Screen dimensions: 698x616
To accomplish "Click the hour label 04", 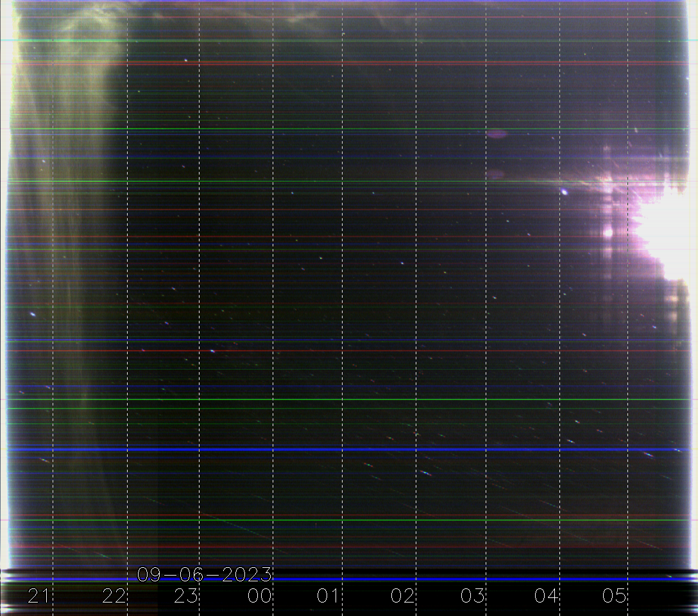I will 546,596.
